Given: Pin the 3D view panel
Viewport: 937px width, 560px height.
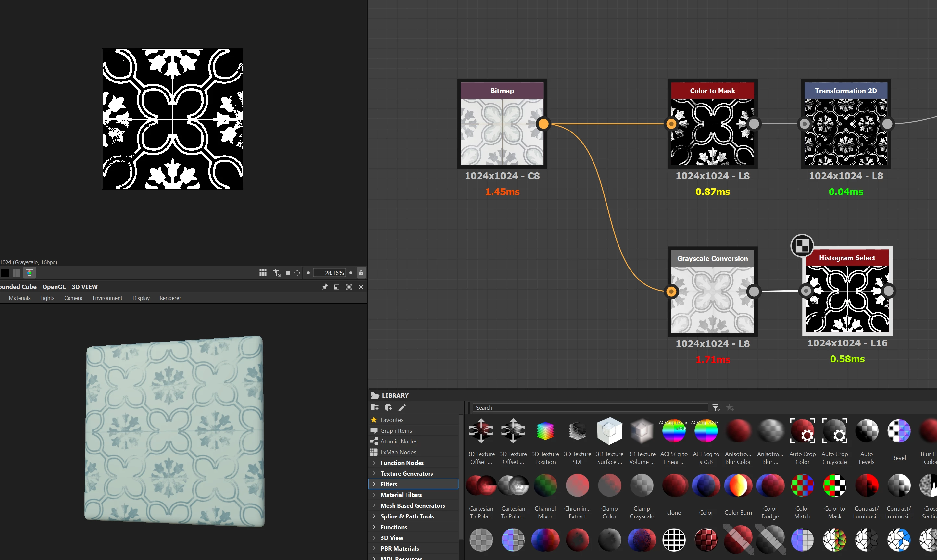Looking at the screenshot, I should point(325,287).
